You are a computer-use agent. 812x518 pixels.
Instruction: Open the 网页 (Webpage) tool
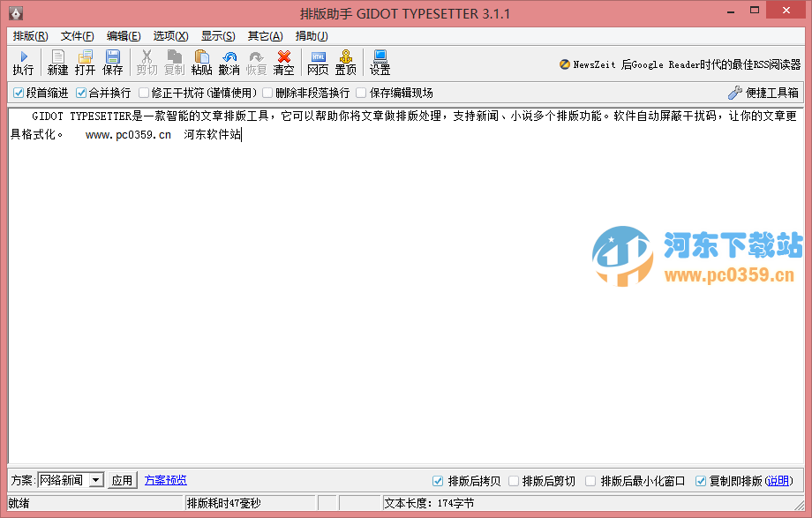point(317,62)
